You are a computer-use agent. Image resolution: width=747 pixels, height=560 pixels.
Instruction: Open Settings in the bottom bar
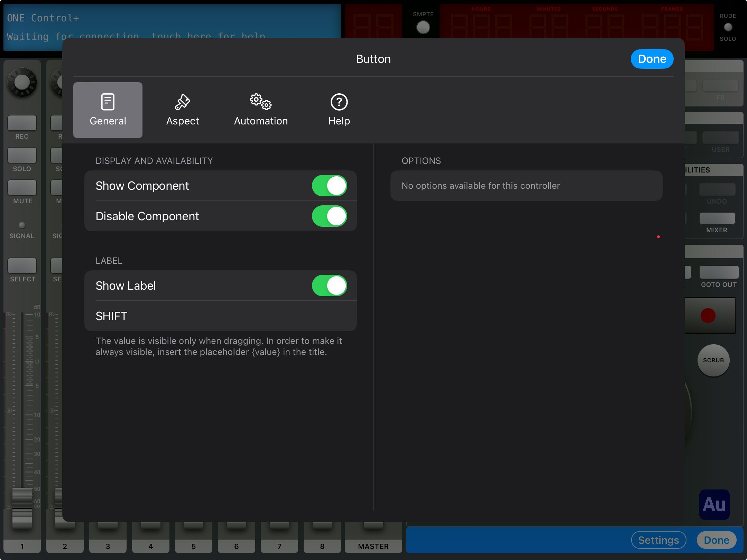[658, 540]
